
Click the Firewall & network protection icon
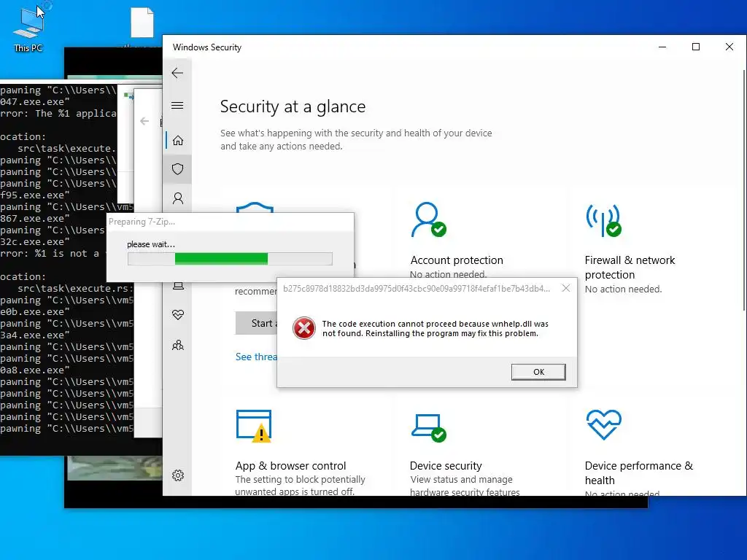click(603, 220)
